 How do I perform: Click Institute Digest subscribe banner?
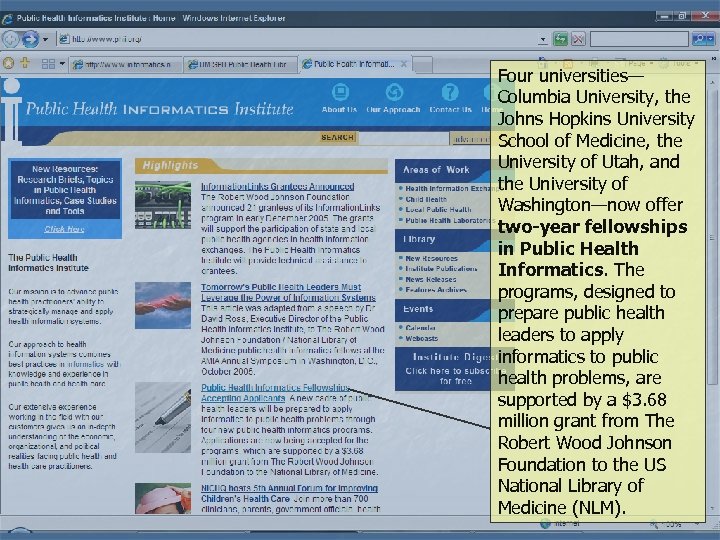(443, 369)
